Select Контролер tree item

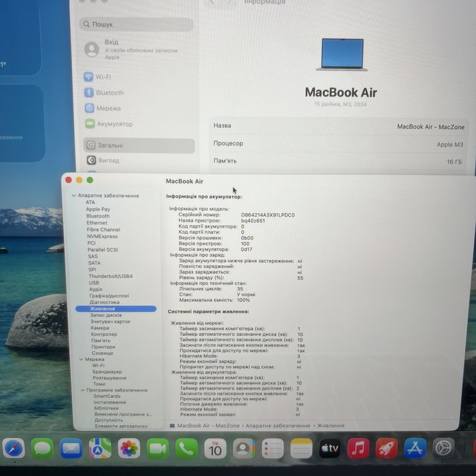coord(104,335)
